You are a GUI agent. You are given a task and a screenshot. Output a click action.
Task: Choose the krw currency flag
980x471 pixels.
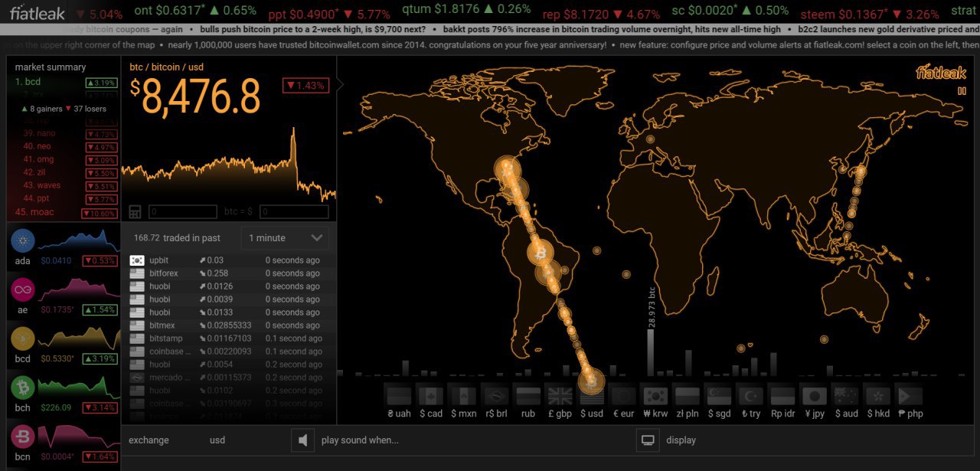click(655, 396)
